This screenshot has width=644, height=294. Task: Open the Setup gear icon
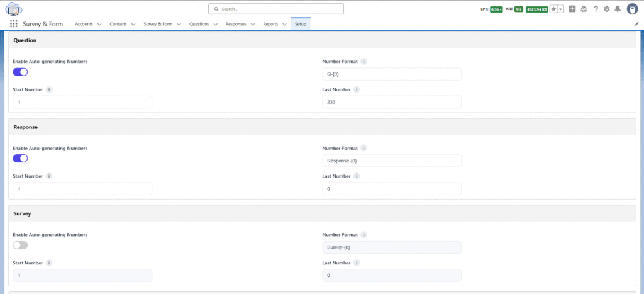tap(606, 9)
